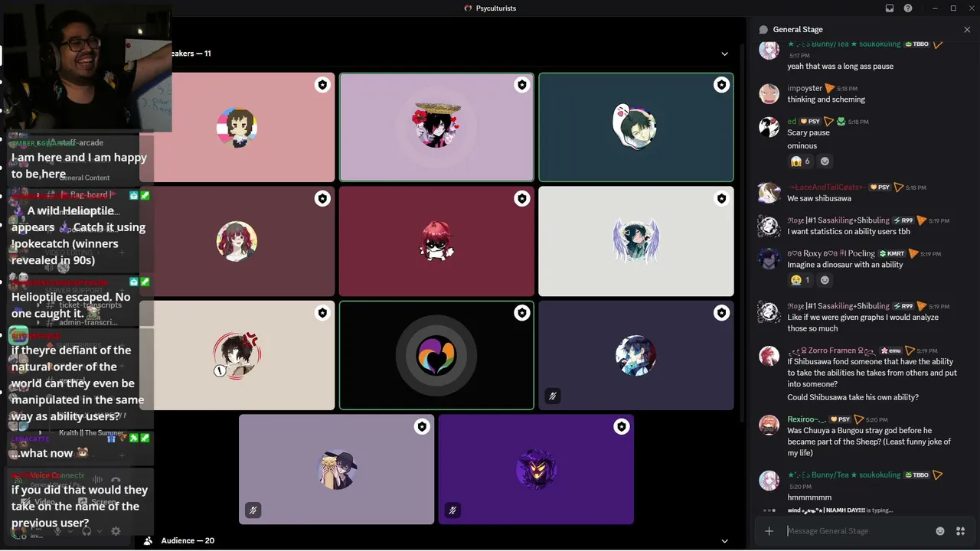Click message 'thinking and scheming'
This screenshot has width=980, height=551.
click(x=826, y=99)
